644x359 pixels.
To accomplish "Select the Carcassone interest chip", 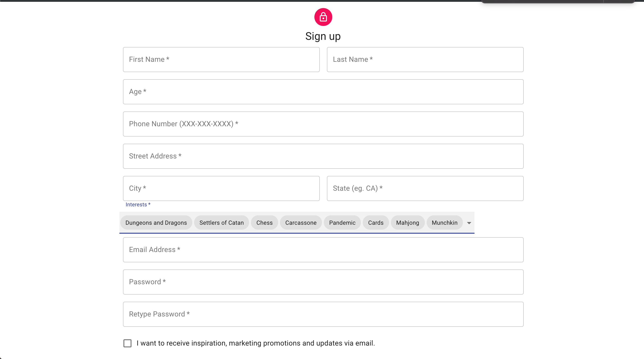I will click(x=301, y=223).
